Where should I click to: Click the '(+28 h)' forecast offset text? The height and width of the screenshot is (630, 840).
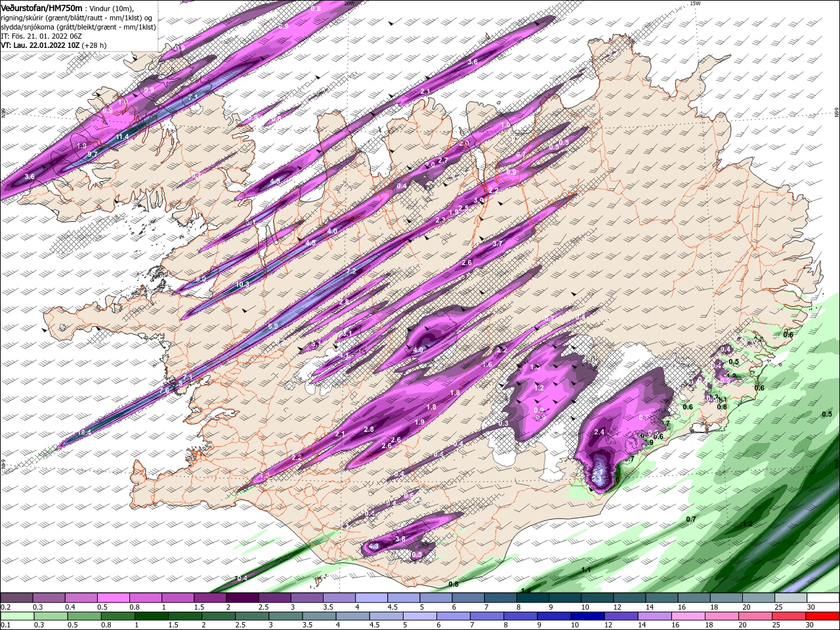coord(94,45)
